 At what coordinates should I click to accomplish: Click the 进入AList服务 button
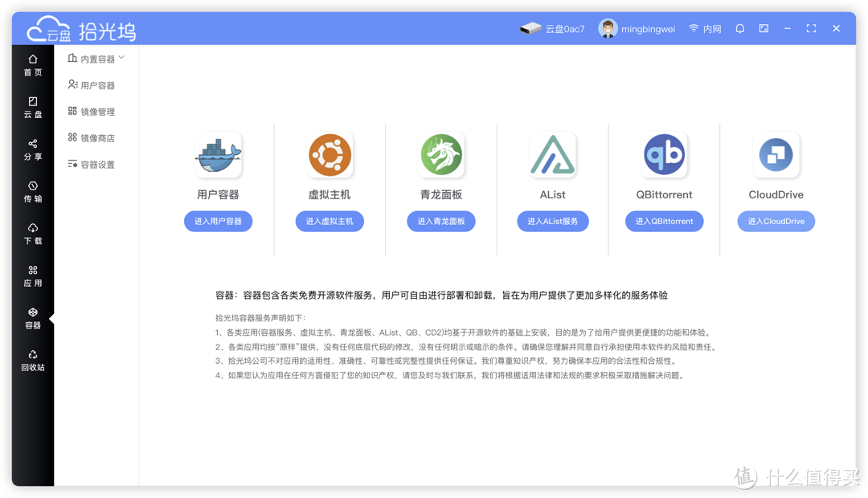(553, 221)
